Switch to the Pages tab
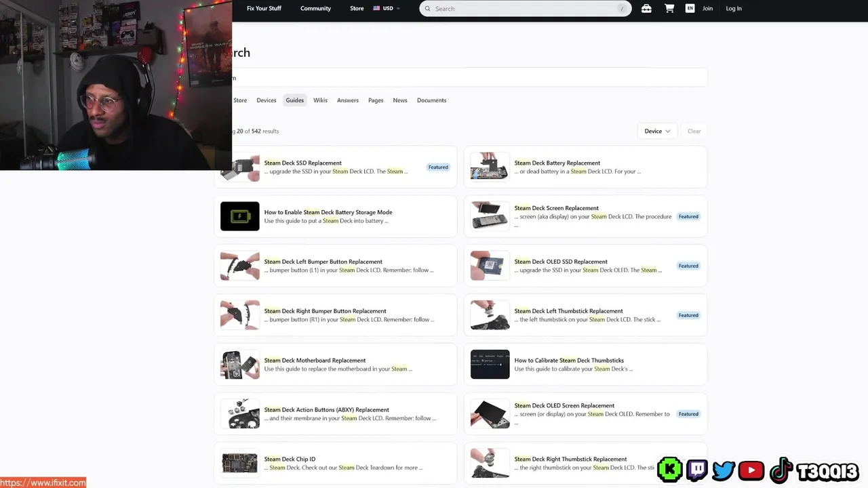The image size is (868, 488). coord(376,100)
